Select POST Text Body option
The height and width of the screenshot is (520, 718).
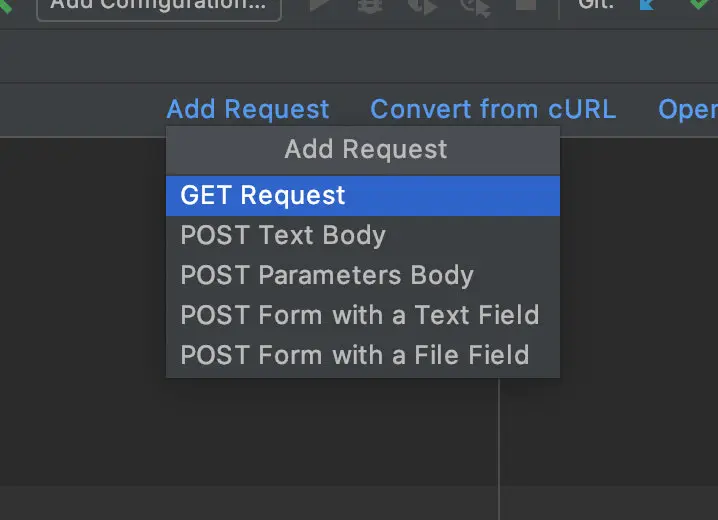coord(363,236)
